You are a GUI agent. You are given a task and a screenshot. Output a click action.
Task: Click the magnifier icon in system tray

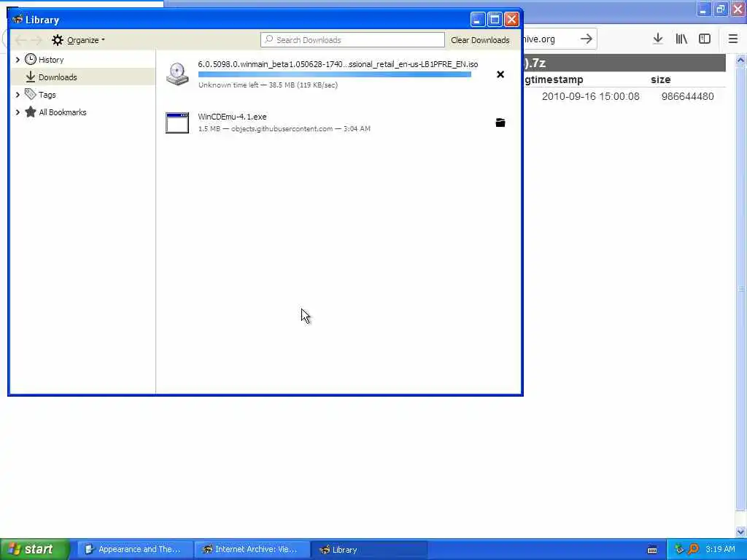[x=693, y=549]
